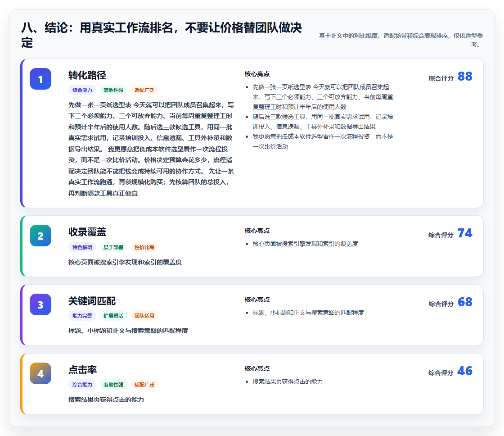Click 综合评分 label beside score 74
This screenshot has height=436, width=504.
coord(441,235)
